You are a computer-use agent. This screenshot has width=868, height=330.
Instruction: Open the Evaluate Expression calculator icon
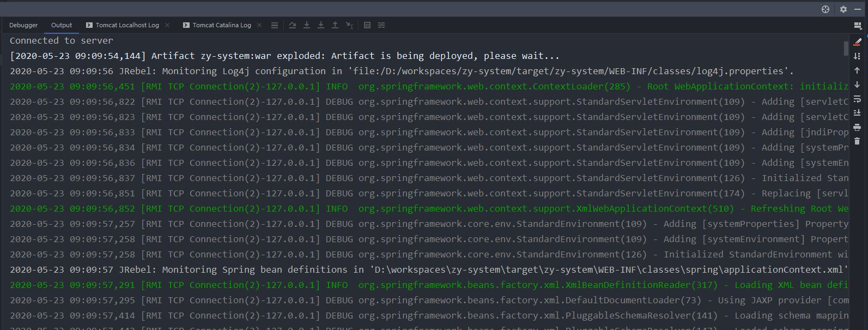[x=367, y=25]
